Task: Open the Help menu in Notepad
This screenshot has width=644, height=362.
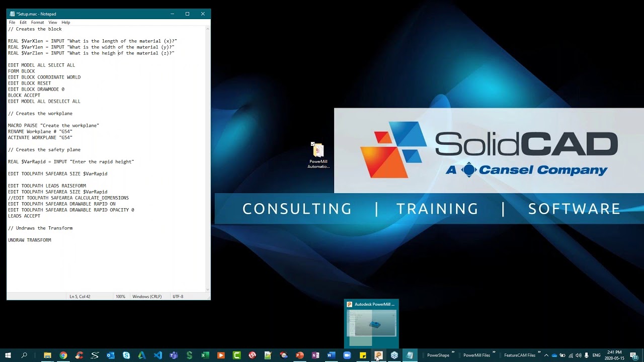Action: [x=66, y=22]
